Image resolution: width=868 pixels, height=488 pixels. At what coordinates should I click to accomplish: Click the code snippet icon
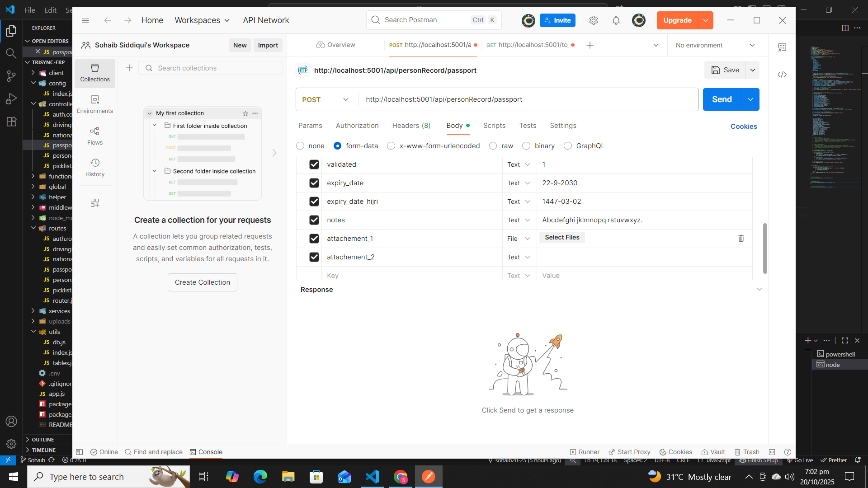click(x=782, y=75)
